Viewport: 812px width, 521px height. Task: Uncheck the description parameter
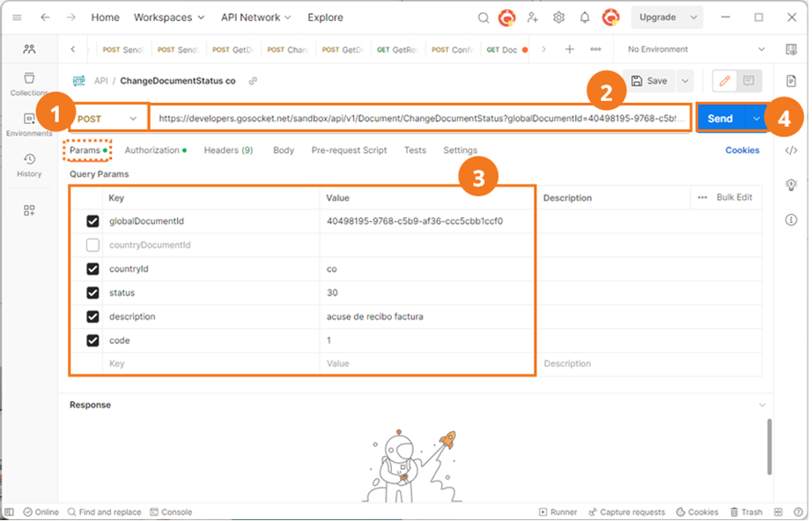click(x=92, y=316)
